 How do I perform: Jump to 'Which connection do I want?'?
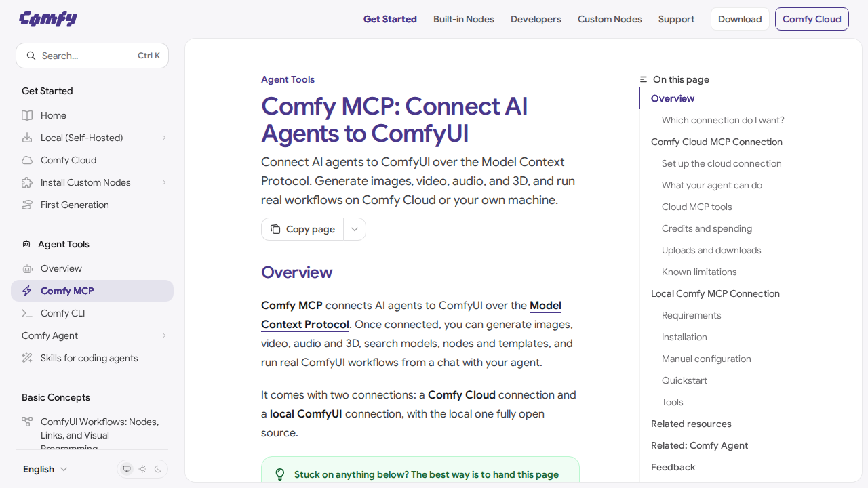click(x=723, y=120)
